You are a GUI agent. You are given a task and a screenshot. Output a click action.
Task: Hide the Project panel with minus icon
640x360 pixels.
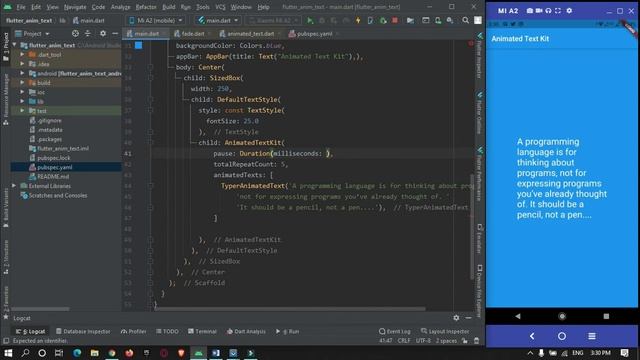point(115,33)
